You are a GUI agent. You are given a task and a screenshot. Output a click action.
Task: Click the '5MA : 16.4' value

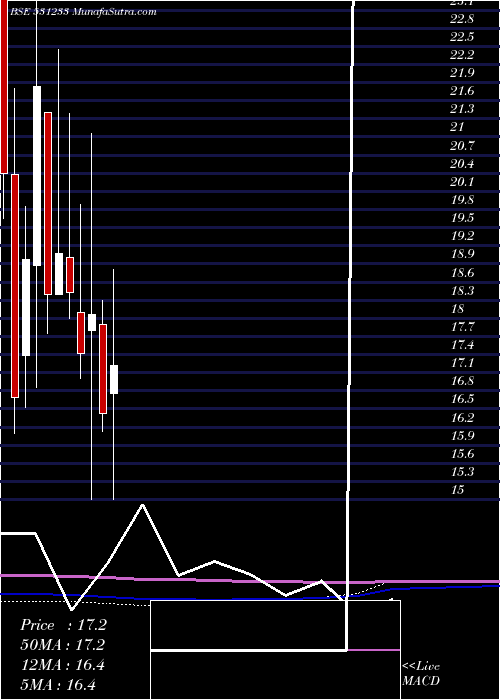point(58,684)
